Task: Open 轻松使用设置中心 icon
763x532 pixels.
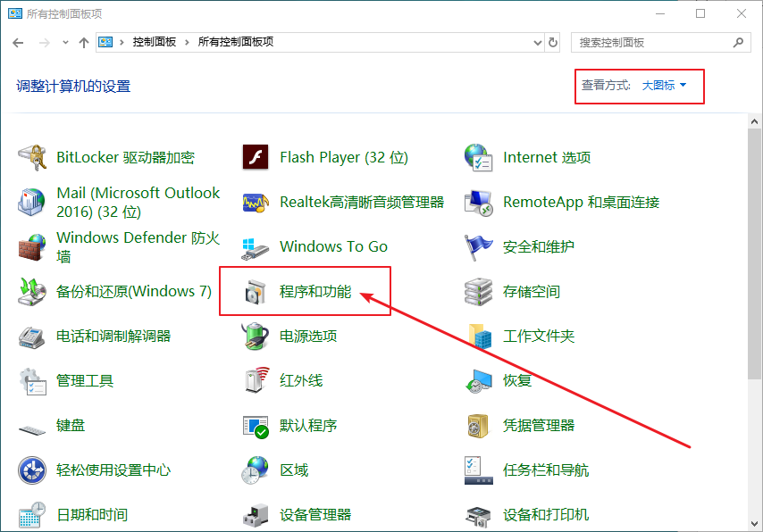Action: click(32, 470)
